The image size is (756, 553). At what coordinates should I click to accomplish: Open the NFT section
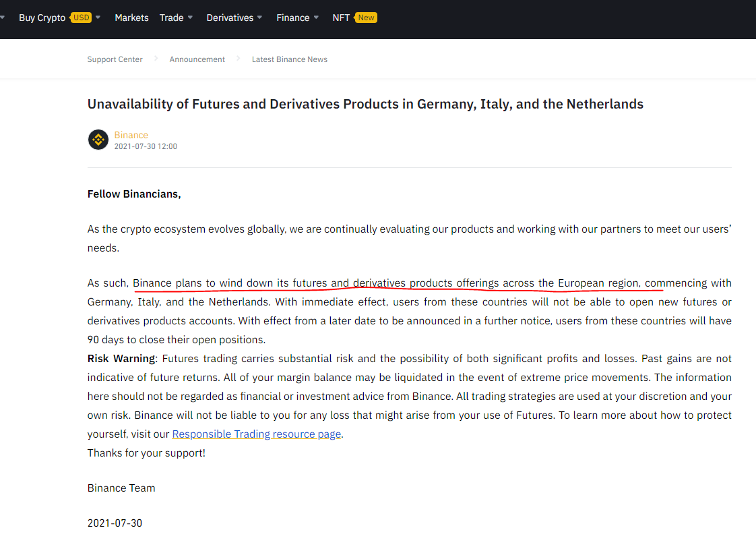pyautogui.click(x=340, y=18)
